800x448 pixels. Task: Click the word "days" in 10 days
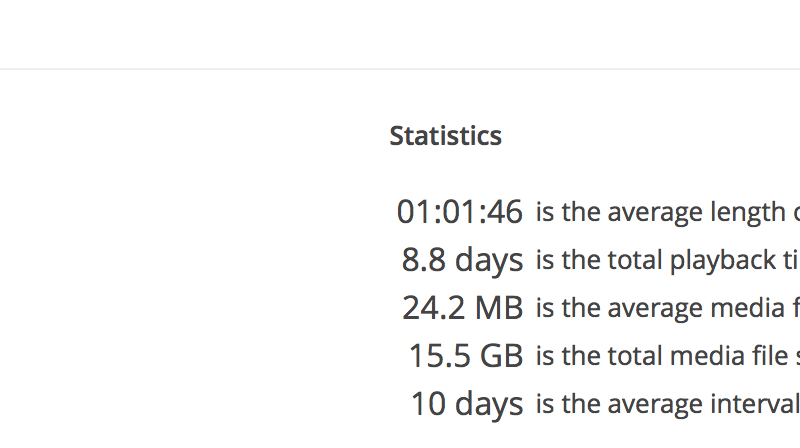(x=489, y=404)
